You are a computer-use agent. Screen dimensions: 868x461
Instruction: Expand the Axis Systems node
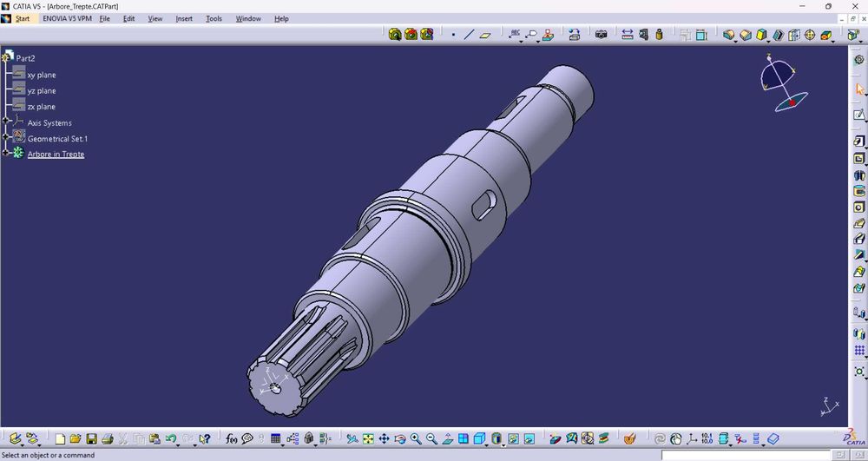[5, 121]
